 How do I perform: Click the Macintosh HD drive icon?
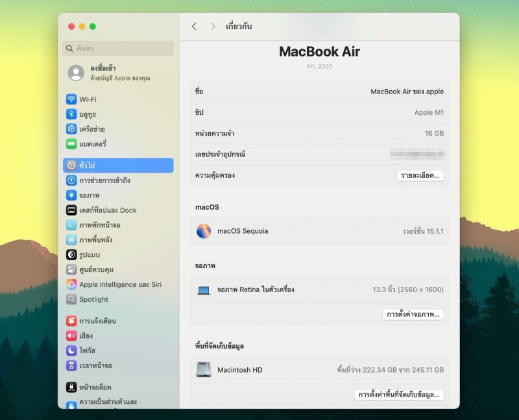(x=204, y=369)
